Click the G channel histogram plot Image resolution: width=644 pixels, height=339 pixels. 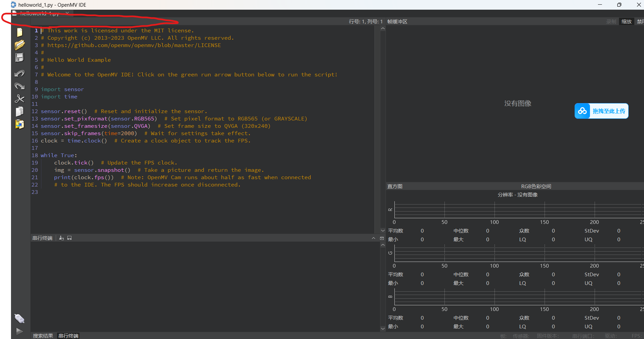[519, 253]
